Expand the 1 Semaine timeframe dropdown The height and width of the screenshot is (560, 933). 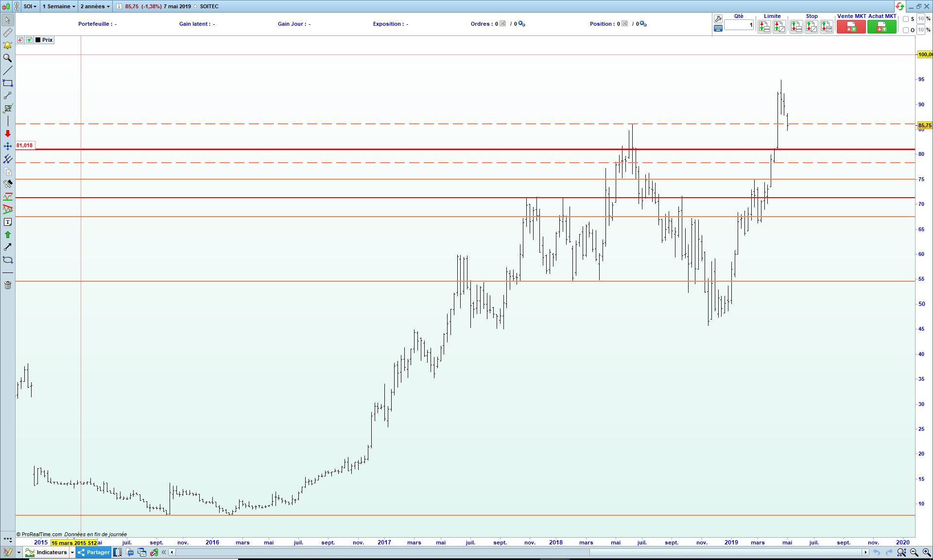point(59,6)
